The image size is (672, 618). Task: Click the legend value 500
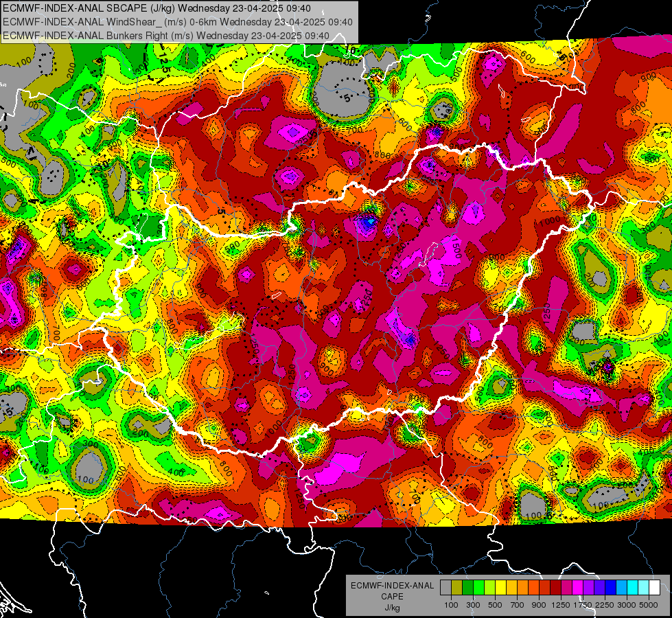click(495, 605)
